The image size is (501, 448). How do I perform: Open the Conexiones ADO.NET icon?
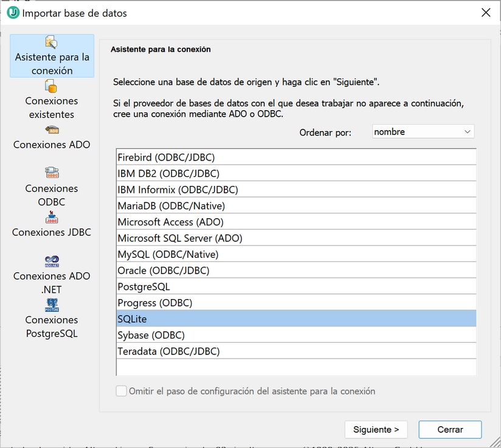coord(52,261)
